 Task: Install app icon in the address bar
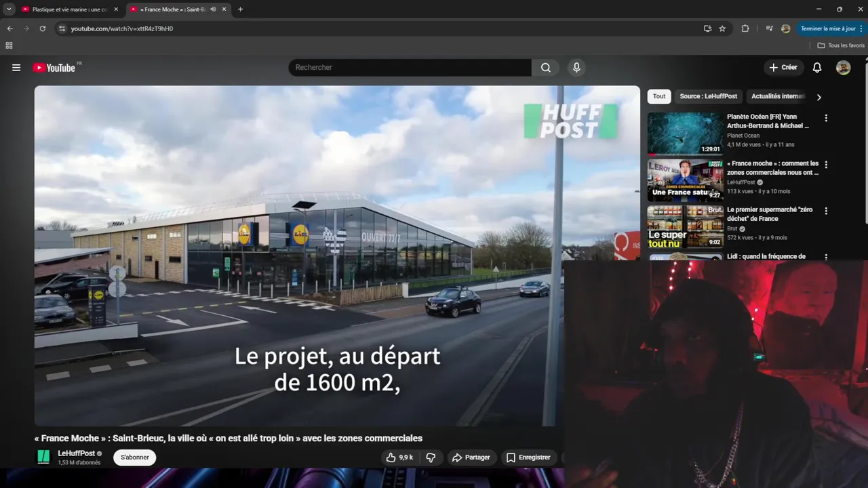point(707,28)
